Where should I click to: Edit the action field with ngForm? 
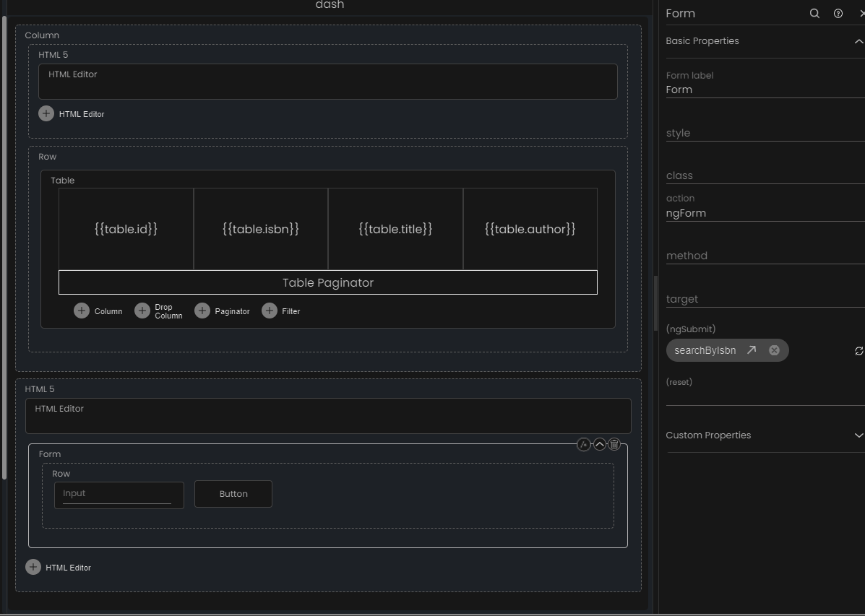[x=765, y=214]
